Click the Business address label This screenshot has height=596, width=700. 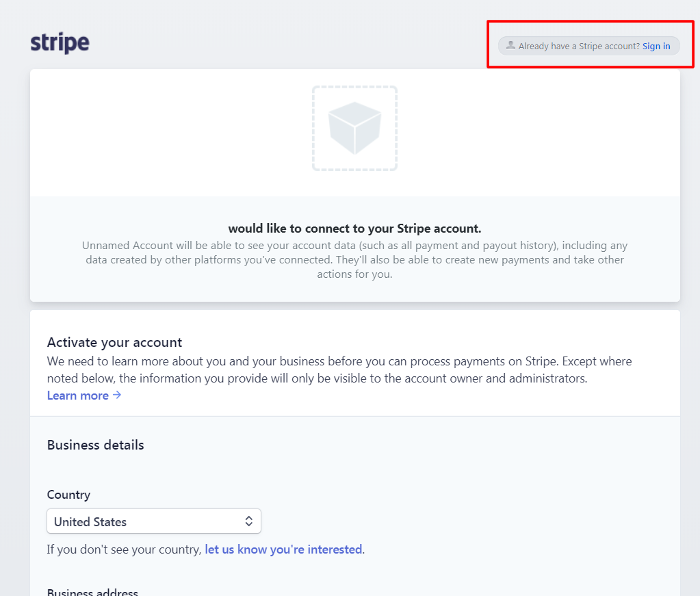coord(93,592)
